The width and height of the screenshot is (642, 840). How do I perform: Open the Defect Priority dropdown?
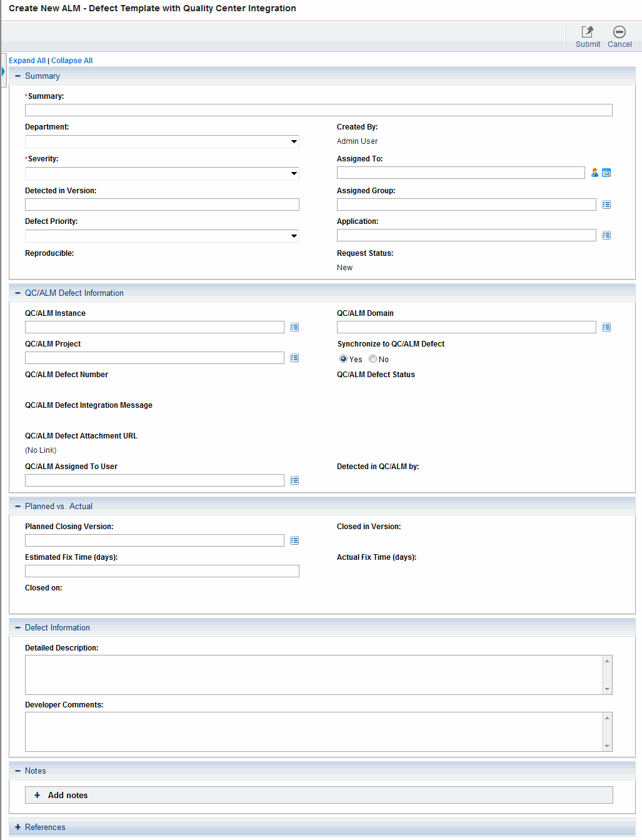coord(294,236)
